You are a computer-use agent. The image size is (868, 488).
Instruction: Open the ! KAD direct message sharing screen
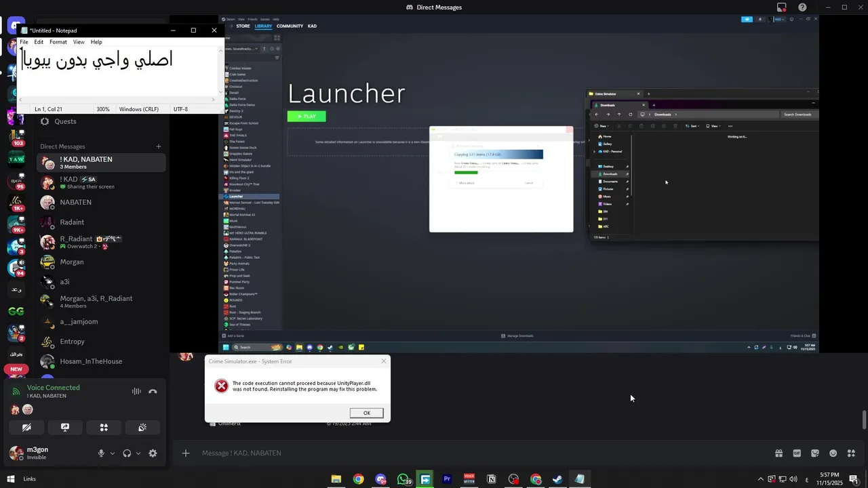101,183
